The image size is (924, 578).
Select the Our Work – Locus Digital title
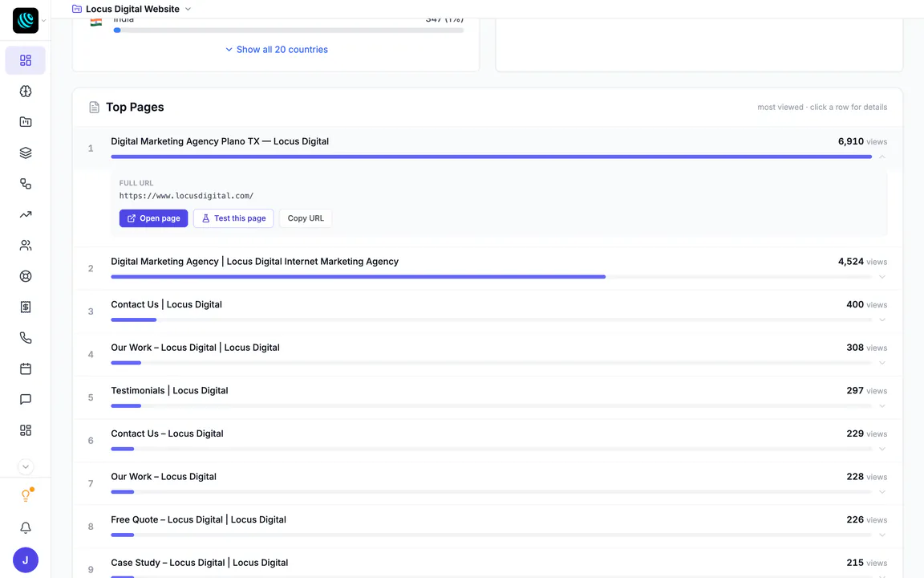164,477
